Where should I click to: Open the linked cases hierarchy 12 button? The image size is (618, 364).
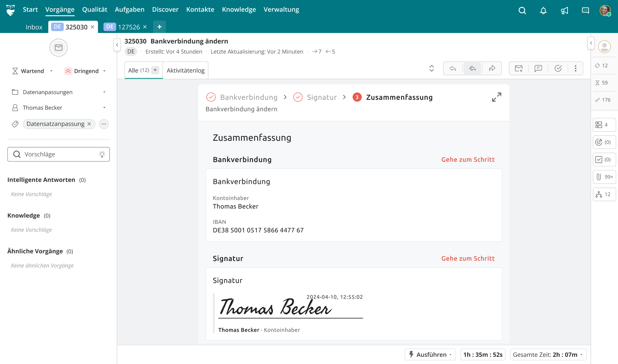tap(604, 194)
